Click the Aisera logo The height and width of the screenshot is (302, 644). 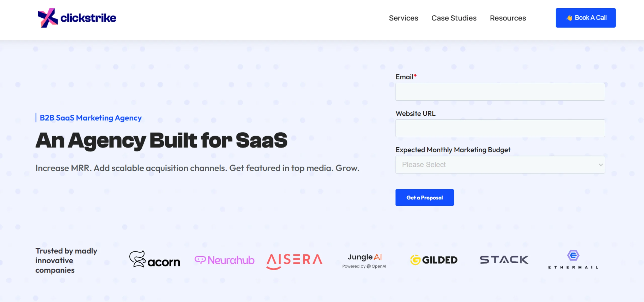click(294, 261)
